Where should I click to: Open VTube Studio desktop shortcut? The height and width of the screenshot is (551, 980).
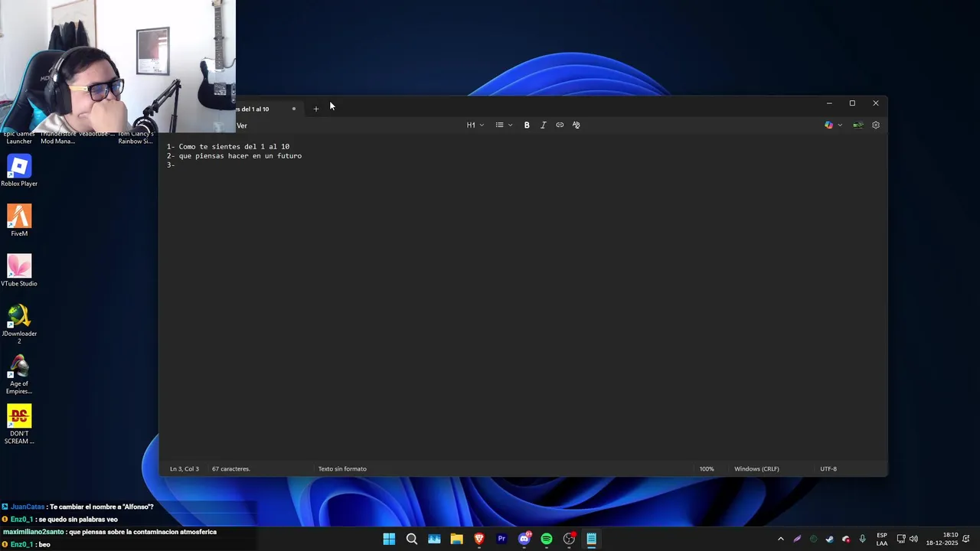pyautogui.click(x=19, y=270)
